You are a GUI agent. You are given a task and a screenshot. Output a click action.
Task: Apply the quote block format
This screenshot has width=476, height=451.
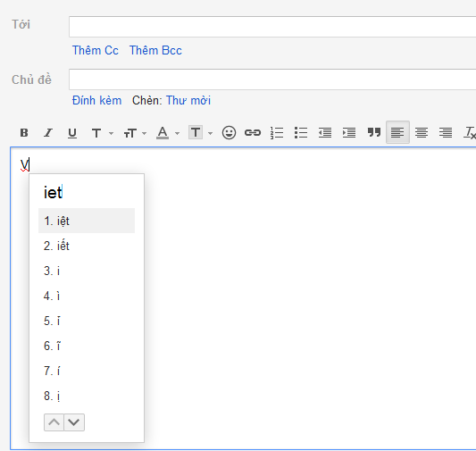pyautogui.click(x=374, y=132)
